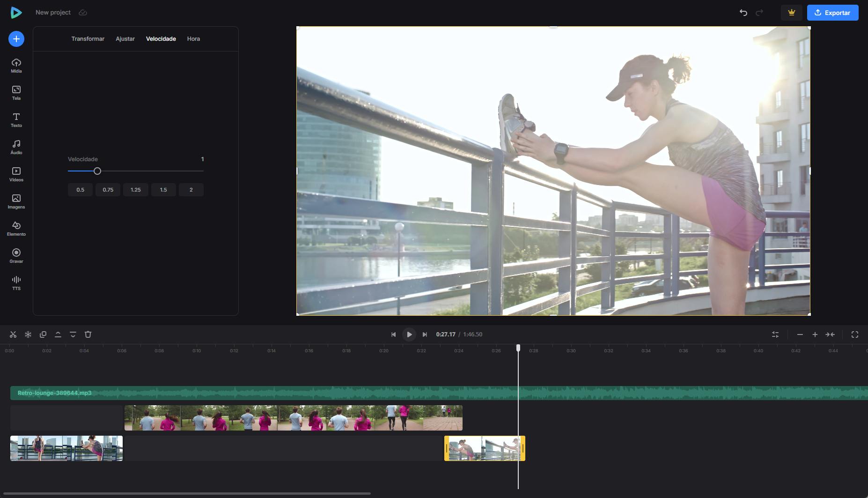
Task: Toggle fullscreen preview mode
Action: tap(854, 334)
